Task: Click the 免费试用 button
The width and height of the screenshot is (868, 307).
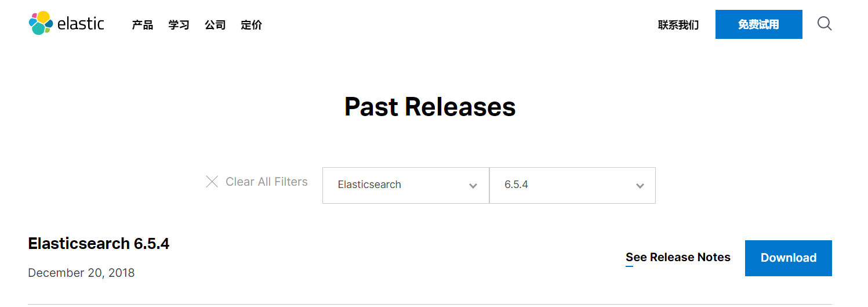Action: click(x=759, y=24)
